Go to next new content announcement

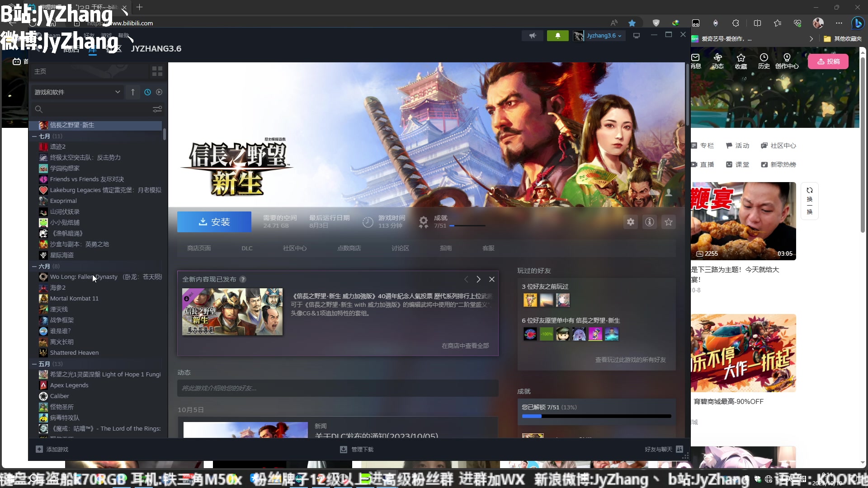click(x=478, y=279)
